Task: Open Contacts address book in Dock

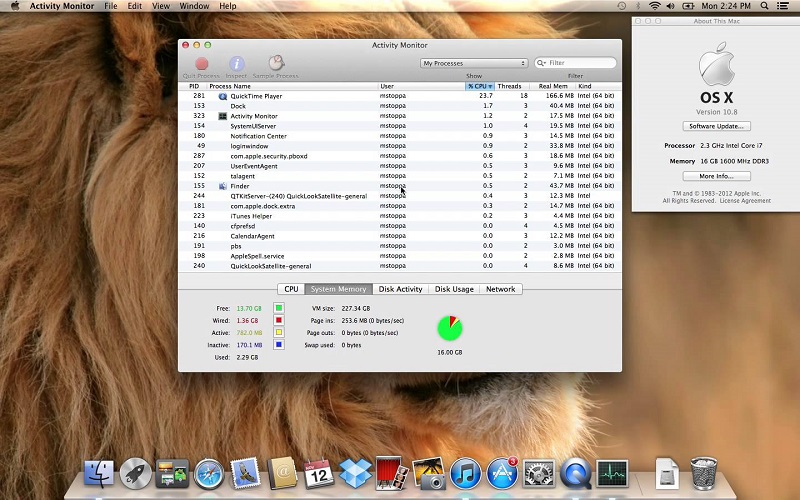Action: (282, 473)
